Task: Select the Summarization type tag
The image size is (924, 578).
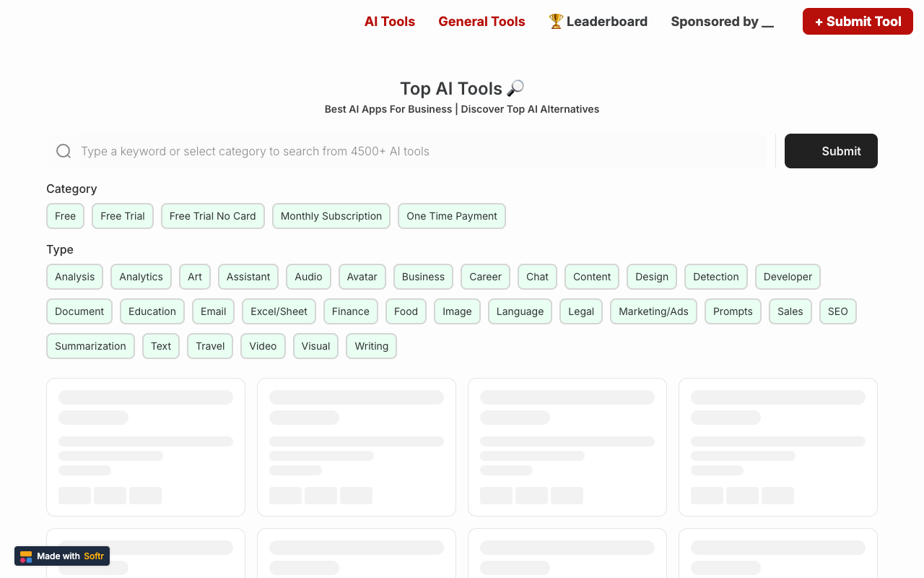Action: pos(90,346)
